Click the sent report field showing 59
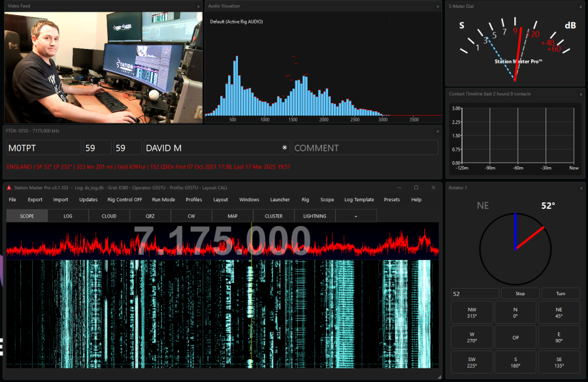The height and width of the screenshot is (382, 588). coord(97,148)
